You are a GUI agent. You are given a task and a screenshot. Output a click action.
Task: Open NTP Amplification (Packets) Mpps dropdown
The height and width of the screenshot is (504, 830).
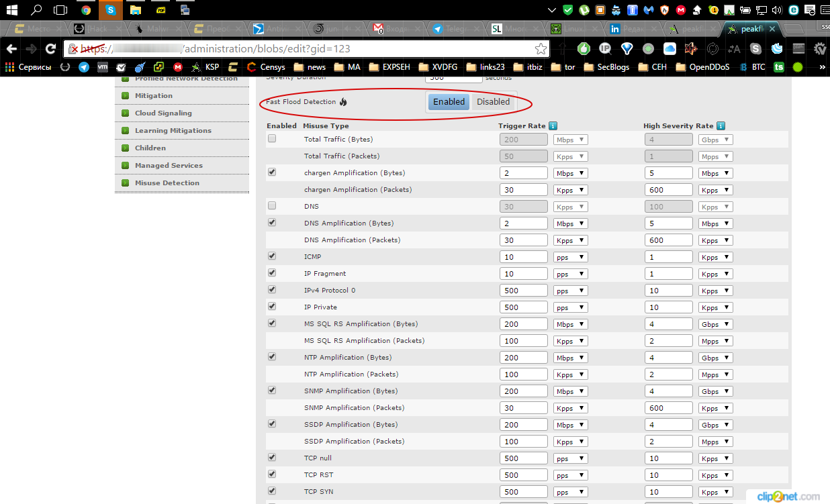click(715, 374)
